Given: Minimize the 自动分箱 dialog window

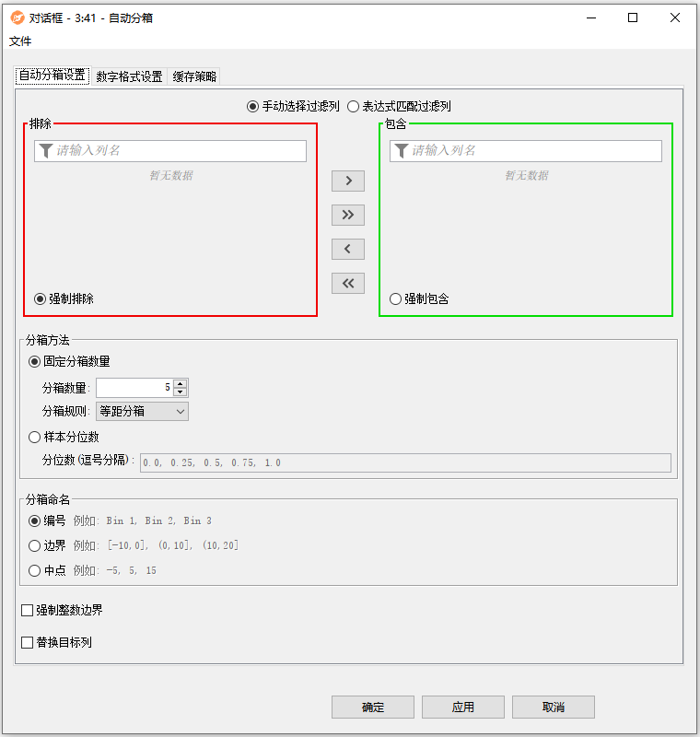Looking at the screenshot, I should point(591,18).
